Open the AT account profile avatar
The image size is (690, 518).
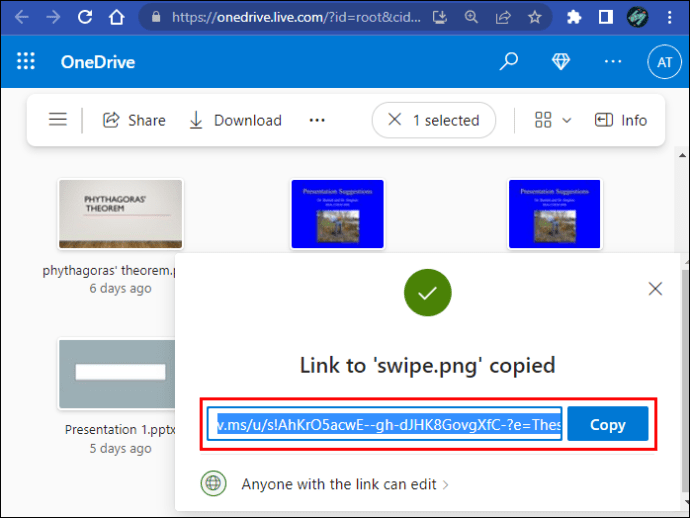665,62
